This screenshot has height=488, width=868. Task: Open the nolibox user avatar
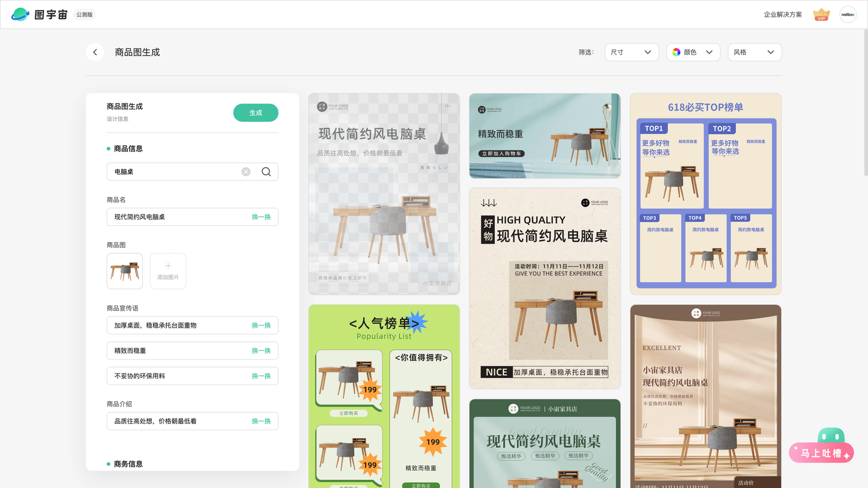point(848,14)
